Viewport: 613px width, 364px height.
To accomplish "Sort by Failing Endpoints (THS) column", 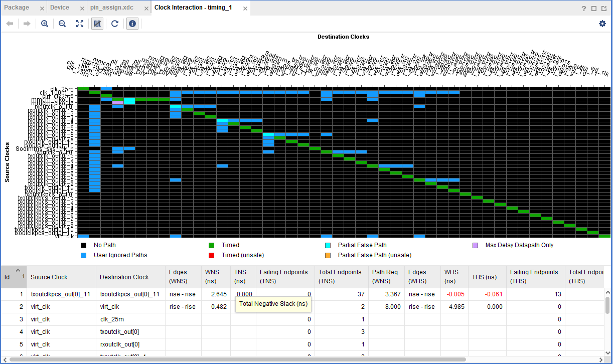I will point(535,277).
